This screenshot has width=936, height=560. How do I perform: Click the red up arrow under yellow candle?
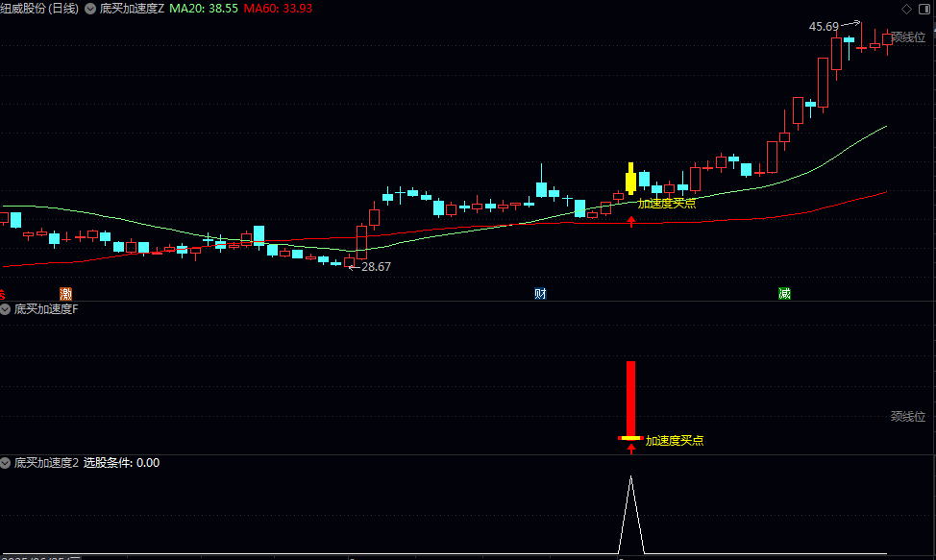coord(631,222)
